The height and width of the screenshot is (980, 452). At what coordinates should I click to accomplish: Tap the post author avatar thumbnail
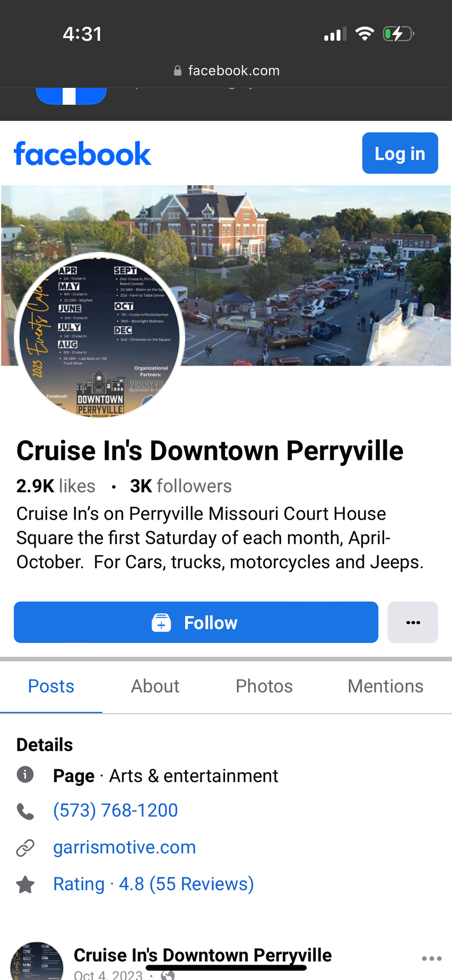point(37,963)
